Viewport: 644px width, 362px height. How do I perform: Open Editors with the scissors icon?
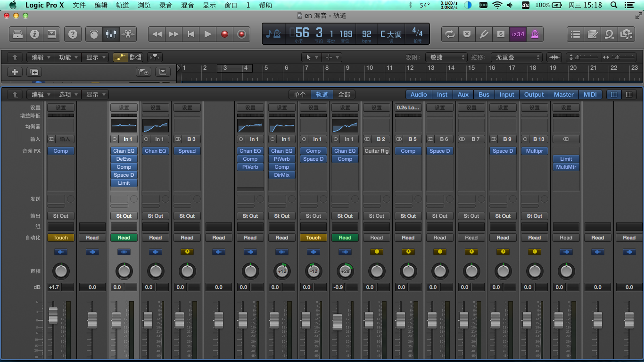tap(128, 34)
